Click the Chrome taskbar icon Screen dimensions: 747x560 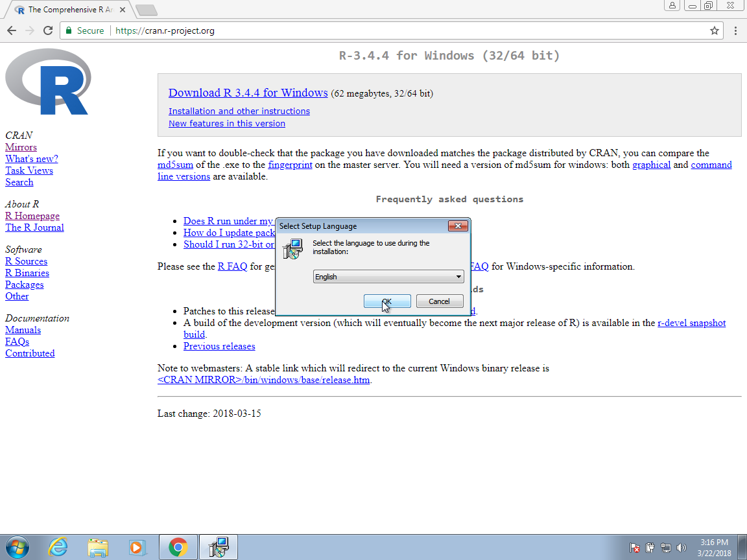pyautogui.click(x=178, y=547)
